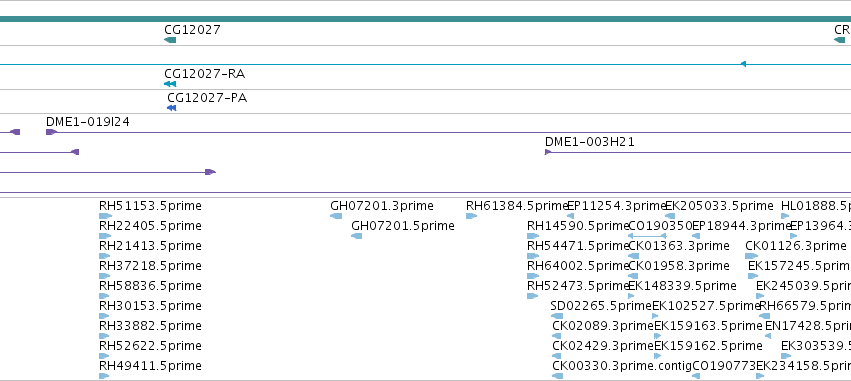Click the GH07201.3prime EST arrow
This screenshot has width=851, height=381.
pyautogui.click(x=336, y=216)
